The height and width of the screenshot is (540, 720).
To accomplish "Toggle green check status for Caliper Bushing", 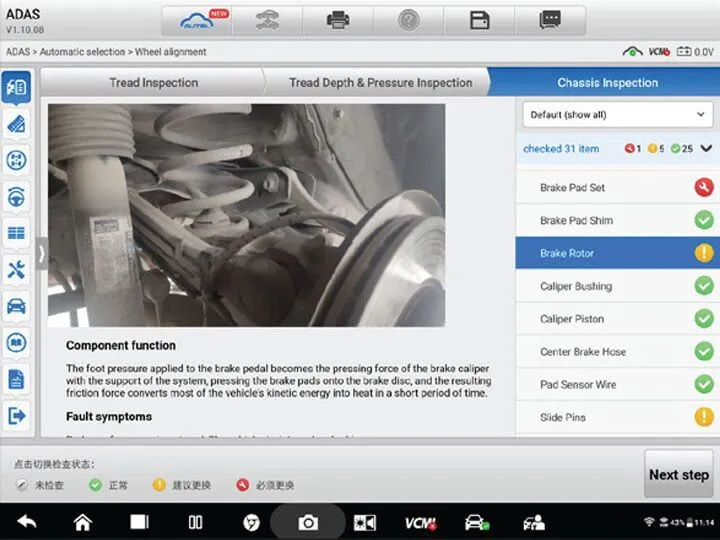I will (703, 286).
